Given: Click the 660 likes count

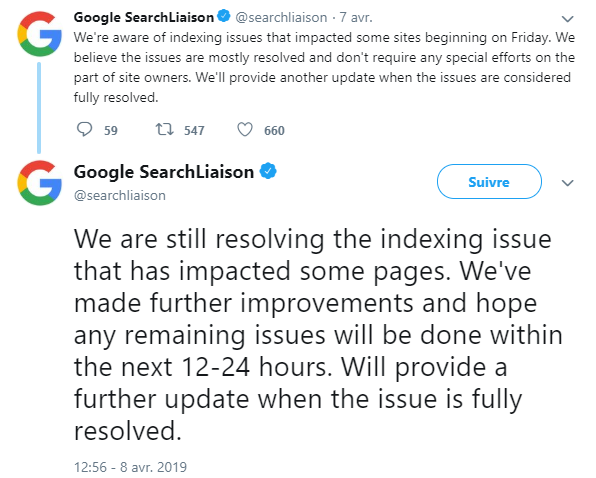Looking at the screenshot, I should click(274, 130).
